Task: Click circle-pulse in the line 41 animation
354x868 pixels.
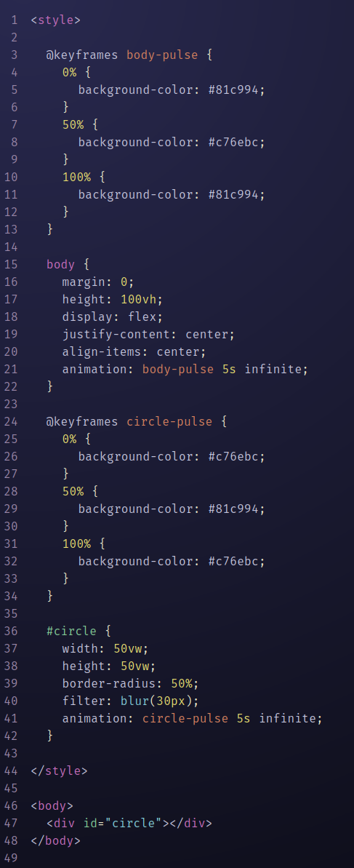Action: click(185, 718)
